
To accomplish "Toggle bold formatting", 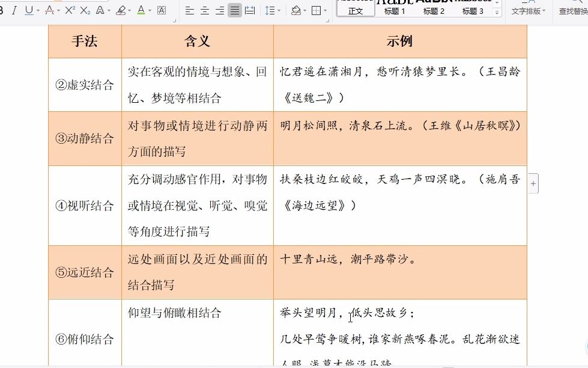I will coord(3,10).
